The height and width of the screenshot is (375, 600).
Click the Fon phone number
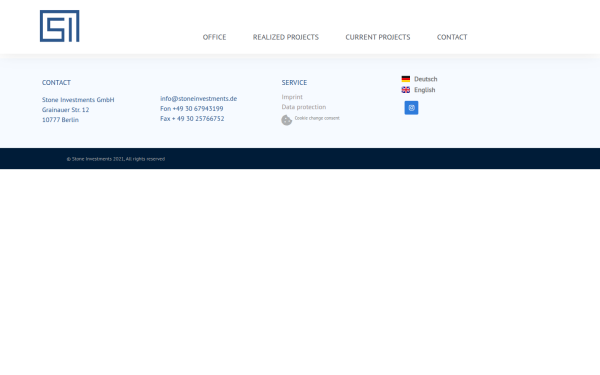click(x=192, y=109)
